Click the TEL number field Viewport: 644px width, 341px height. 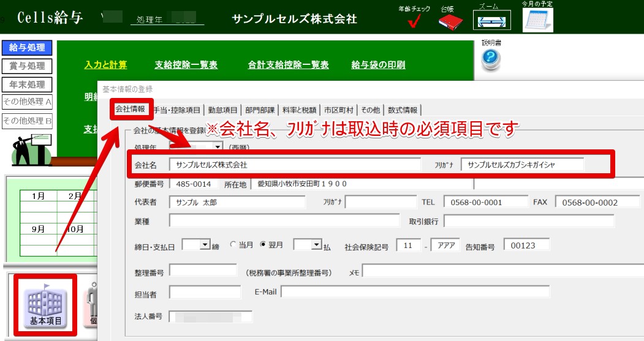point(486,202)
